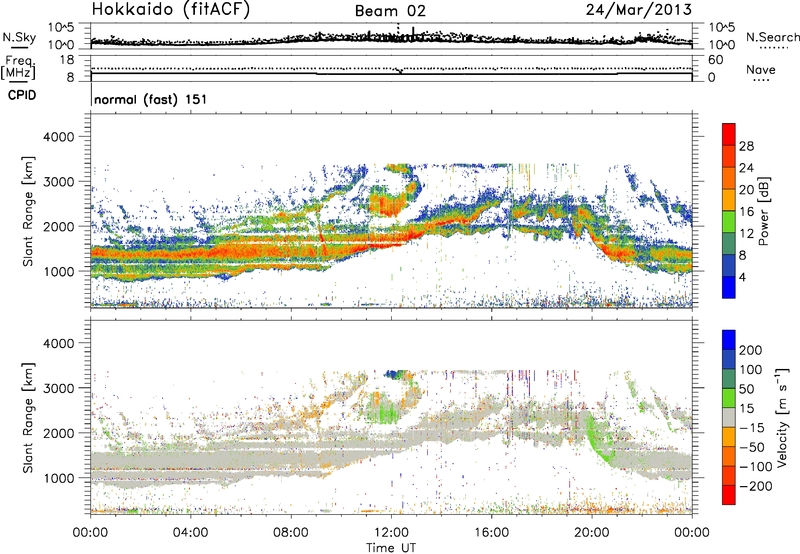Click the 'N.Search' legend label
The image size is (800, 554).
click(x=772, y=37)
